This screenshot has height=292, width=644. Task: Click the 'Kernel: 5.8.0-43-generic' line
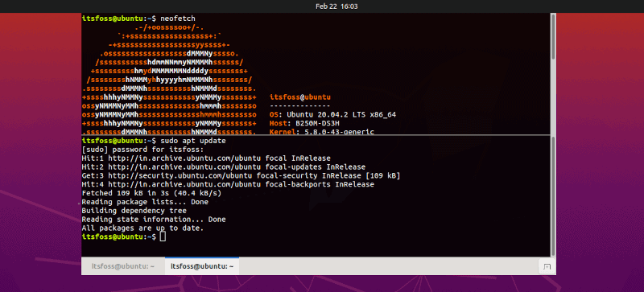[x=321, y=131]
